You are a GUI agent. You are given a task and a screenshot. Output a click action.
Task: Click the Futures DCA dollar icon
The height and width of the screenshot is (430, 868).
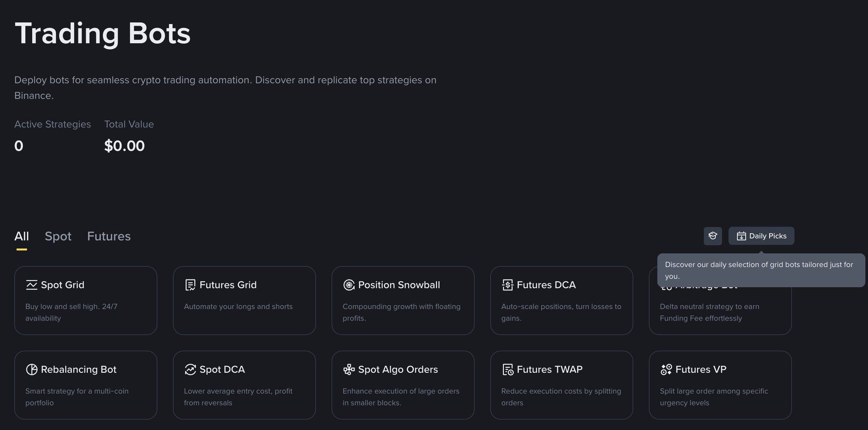tap(507, 285)
